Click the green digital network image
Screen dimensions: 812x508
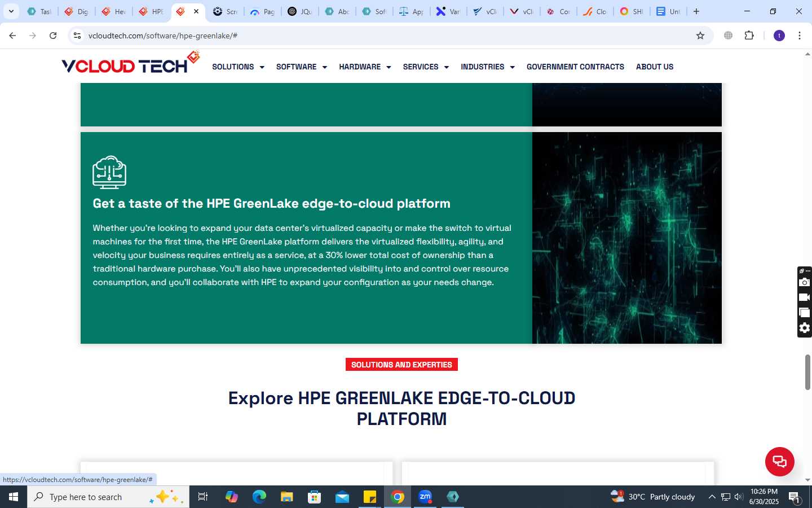tap(627, 238)
